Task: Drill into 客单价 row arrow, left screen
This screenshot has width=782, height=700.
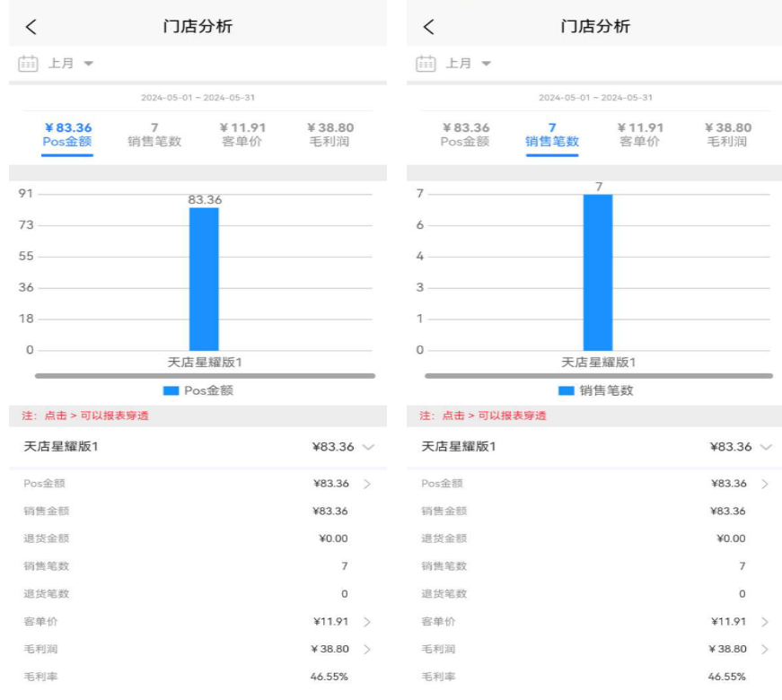Action: point(367,622)
